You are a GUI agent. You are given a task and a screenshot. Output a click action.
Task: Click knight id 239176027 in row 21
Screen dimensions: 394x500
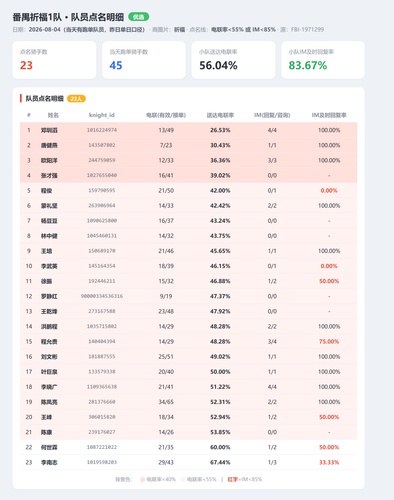(102, 432)
